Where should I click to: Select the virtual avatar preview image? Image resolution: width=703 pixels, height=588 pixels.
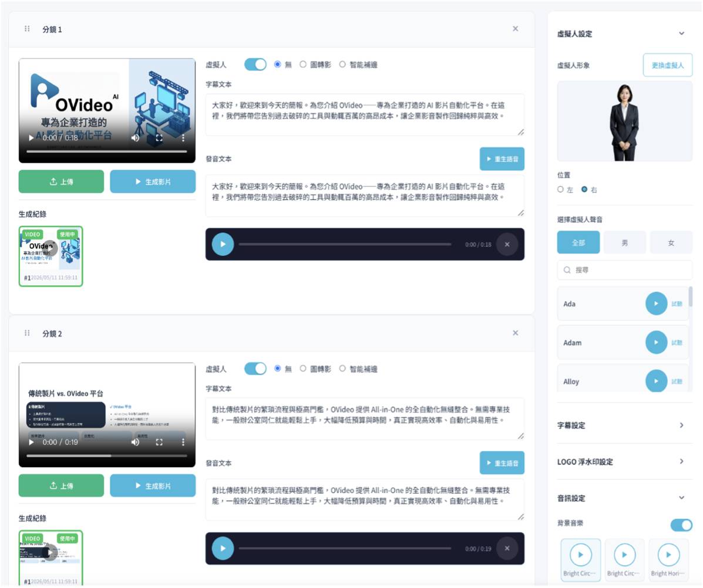(x=625, y=121)
